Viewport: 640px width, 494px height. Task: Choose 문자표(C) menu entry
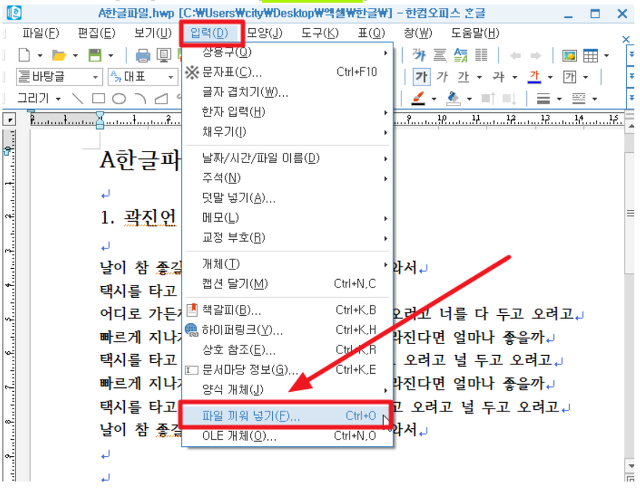coord(286,72)
